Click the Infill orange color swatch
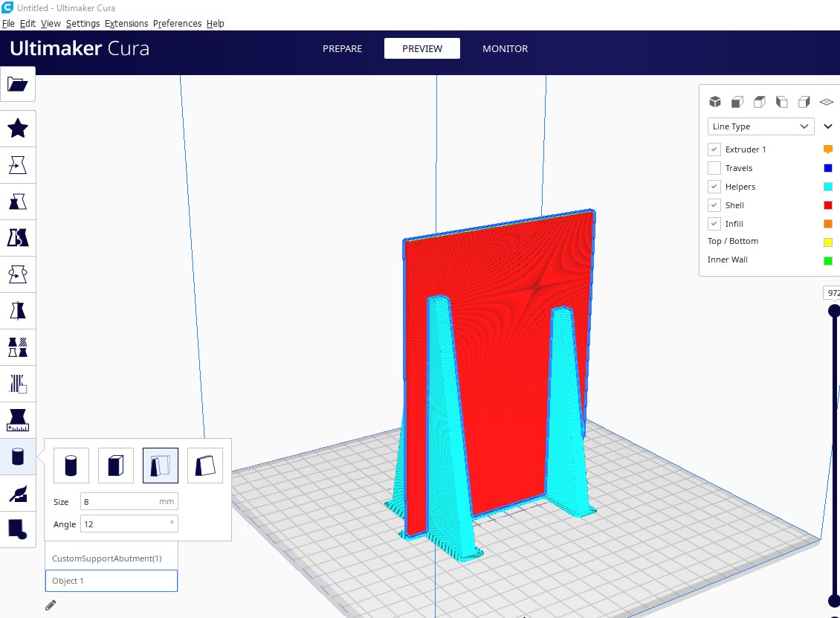The image size is (840, 618). 827,224
